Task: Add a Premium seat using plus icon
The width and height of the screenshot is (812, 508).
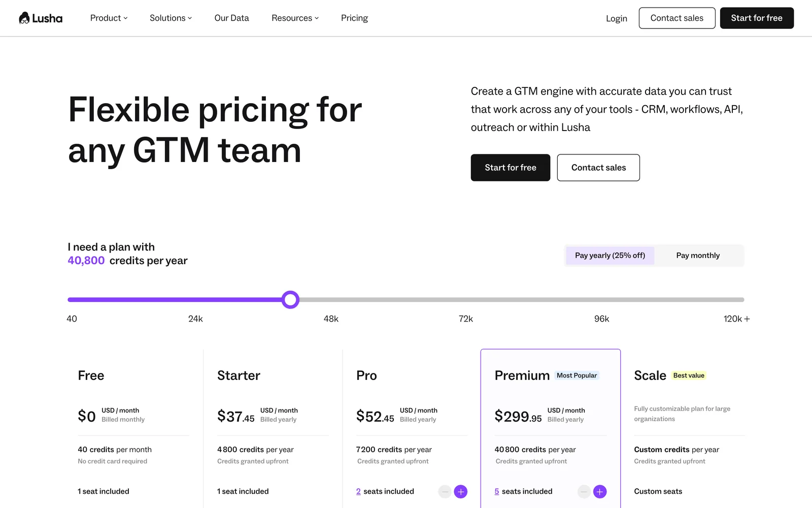Action: coord(600,492)
